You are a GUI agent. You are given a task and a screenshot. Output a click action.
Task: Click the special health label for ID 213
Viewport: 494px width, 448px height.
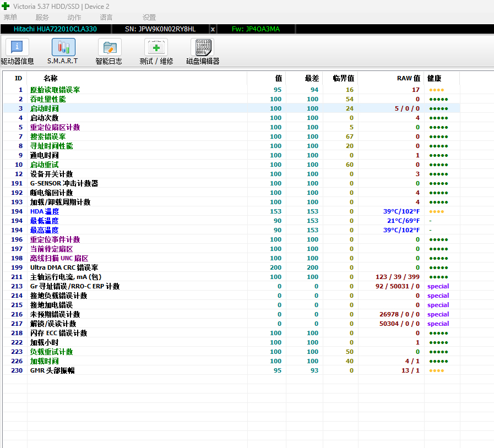pyautogui.click(x=438, y=286)
